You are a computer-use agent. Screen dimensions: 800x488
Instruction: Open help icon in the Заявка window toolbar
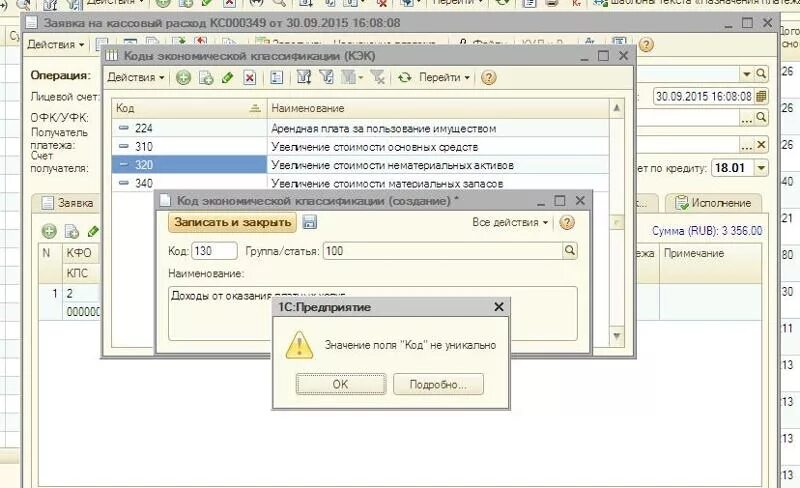click(x=646, y=45)
